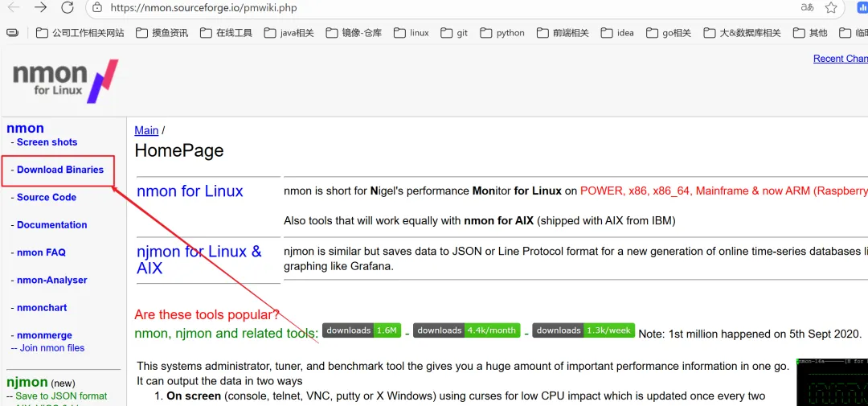Click the downloads 4.4k/month badge
This screenshot has height=406, width=868.
click(467, 330)
